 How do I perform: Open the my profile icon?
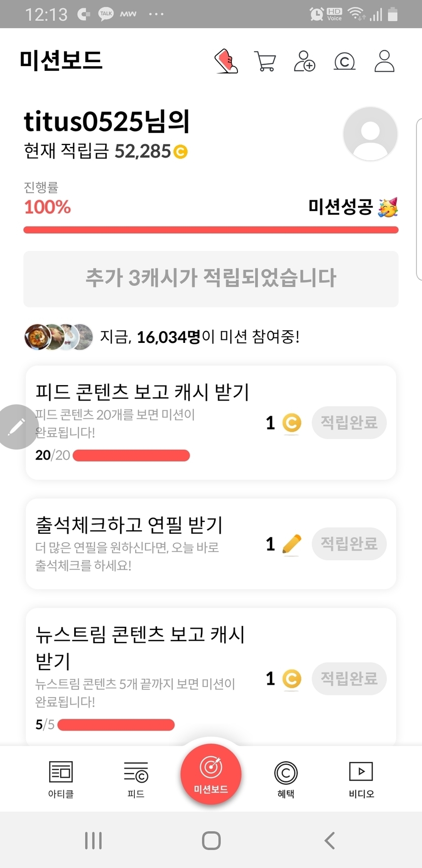point(384,61)
